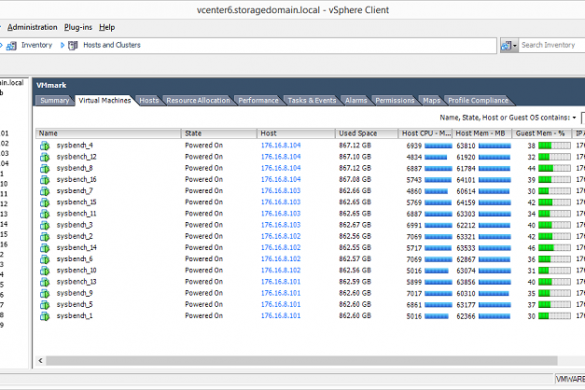Click the sysbench_12 VM icon

[45, 157]
